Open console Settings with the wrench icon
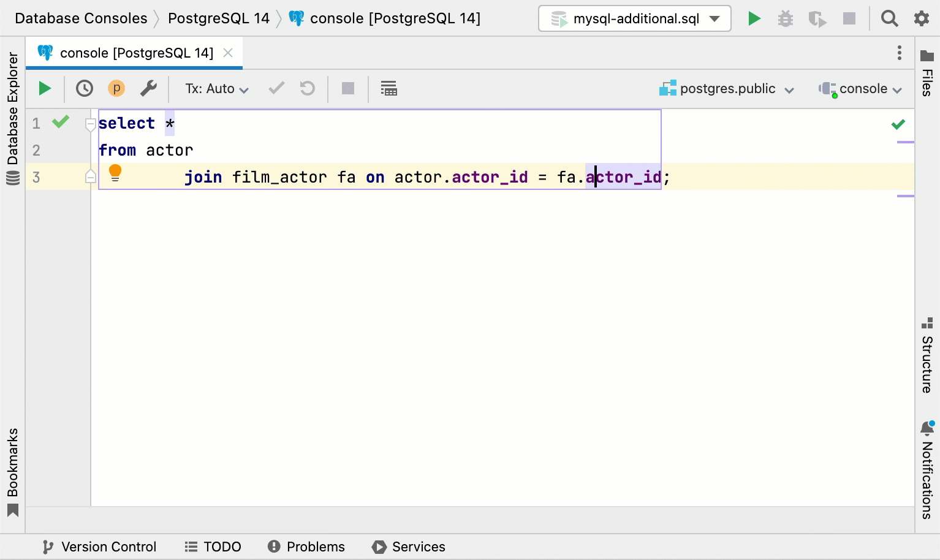940x560 pixels. (x=148, y=88)
